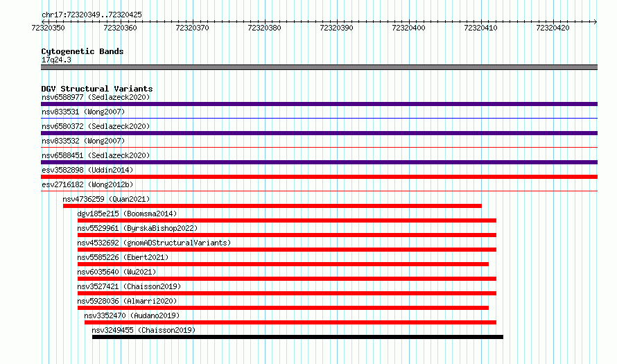The width and height of the screenshot is (617, 364).
Task: Select dgv185e215 (Boomsma2014) label
Action: pos(127,214)
